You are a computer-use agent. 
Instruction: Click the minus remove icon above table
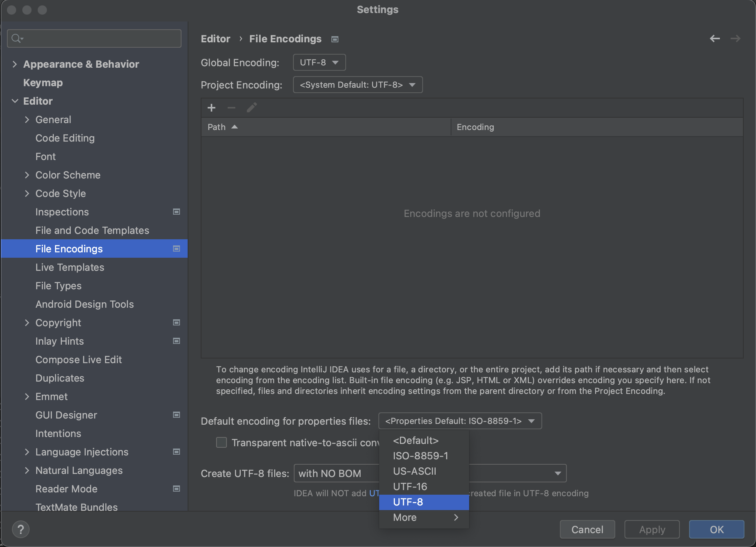point(231,108)
